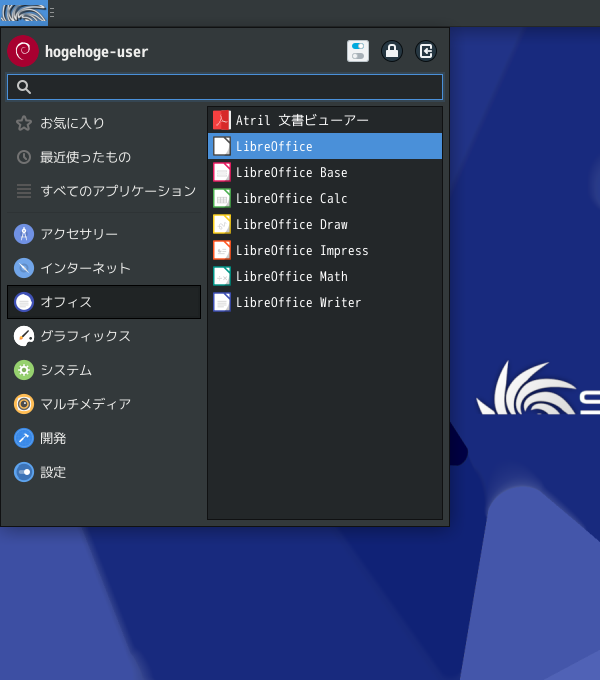Lock the screen with the padlock icon
This screenshot has width=600, height=680.
(392, 51)
